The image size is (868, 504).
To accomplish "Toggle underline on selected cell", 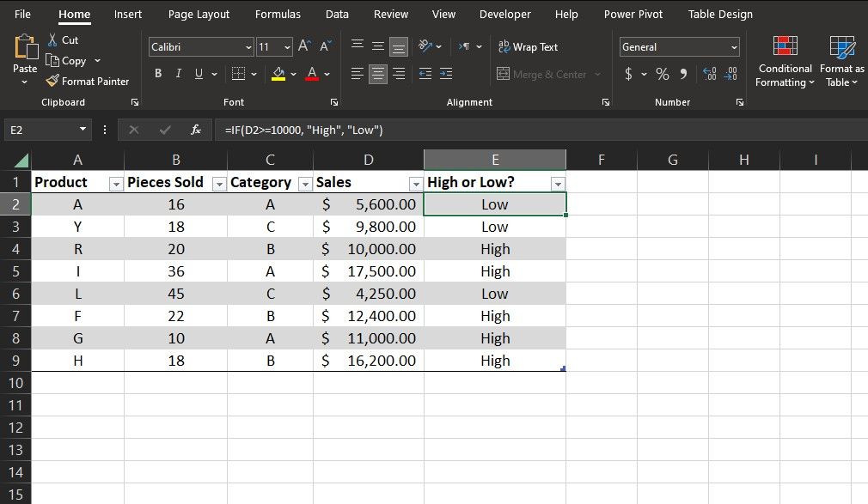I will coord(199,74).
